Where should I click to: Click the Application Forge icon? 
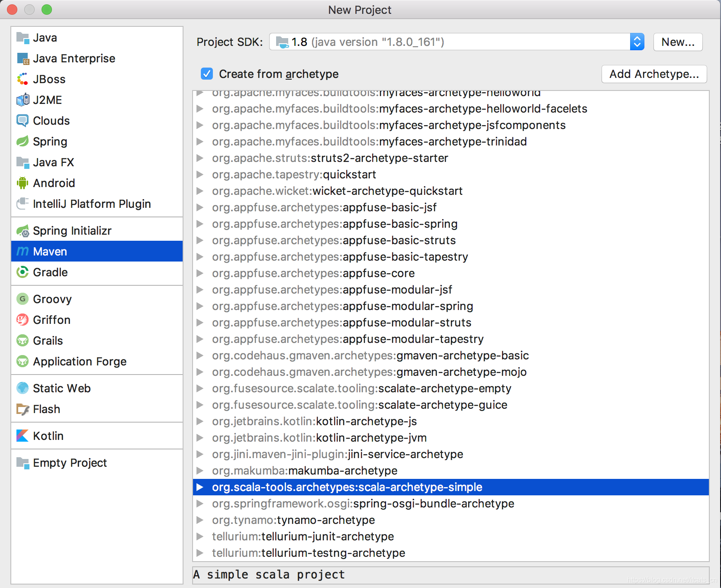tap(23, 362)
